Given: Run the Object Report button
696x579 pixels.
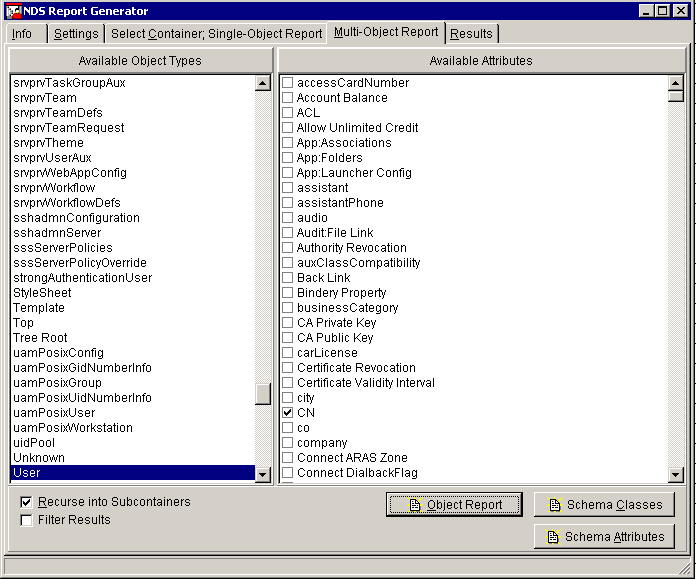Looking at the screenshot, I should (x=454, y=505).
